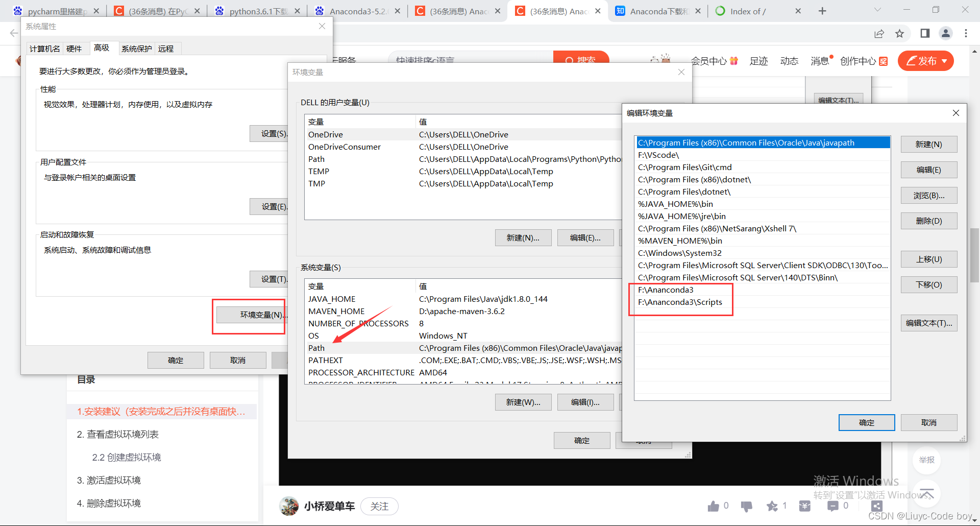Select the TEMP user variable row
Image resolution: width=980 pixels, height=526 pixels.
click(x=463, y=172)
